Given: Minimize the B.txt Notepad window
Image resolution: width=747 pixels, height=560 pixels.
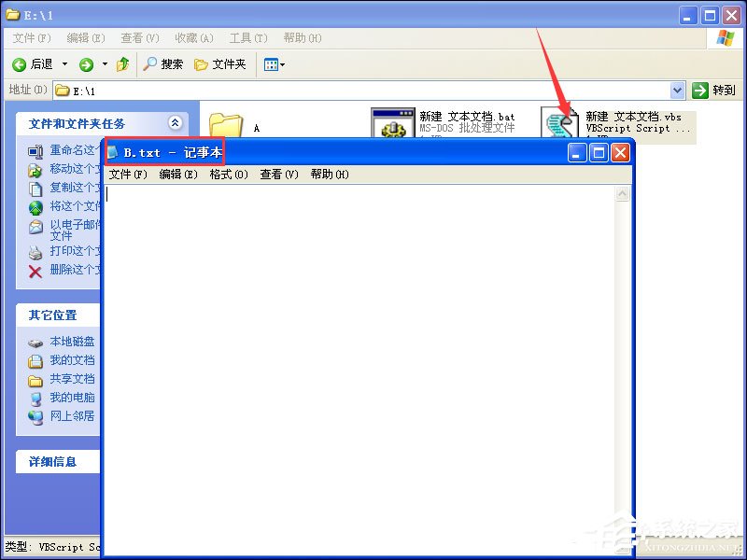Looking at the screenshot, I should tap(577, 153).
